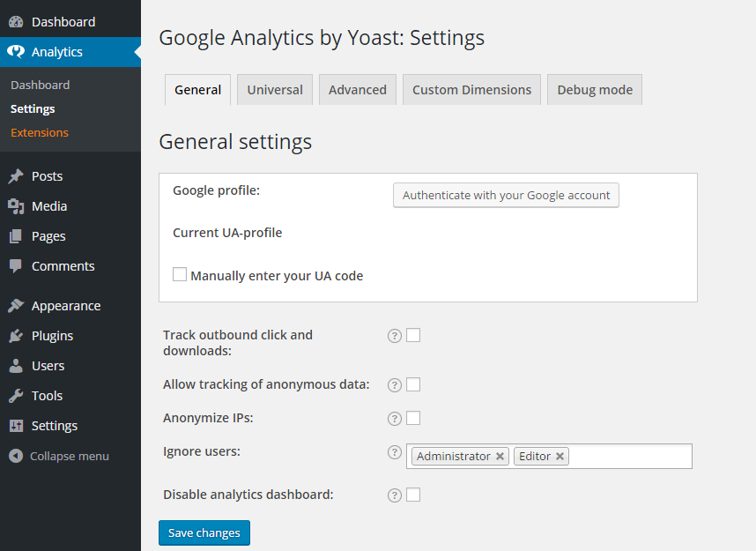Enable Manually enter your UA code
This screenshot has height=551, width=756.
180,275
